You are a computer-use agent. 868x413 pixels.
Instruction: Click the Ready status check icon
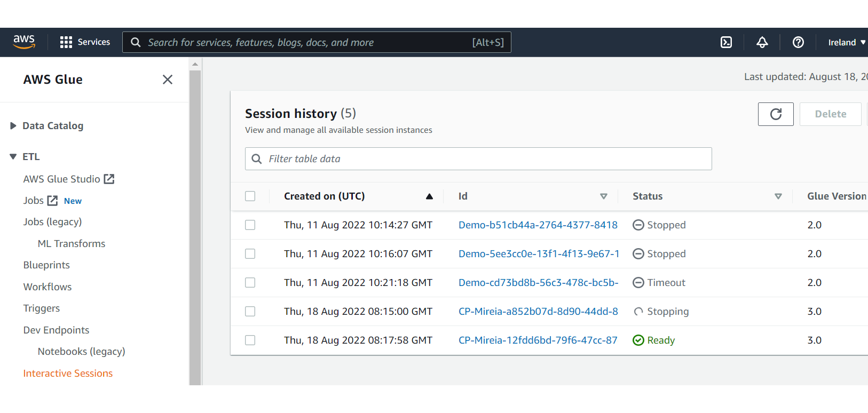coord(638,340)
